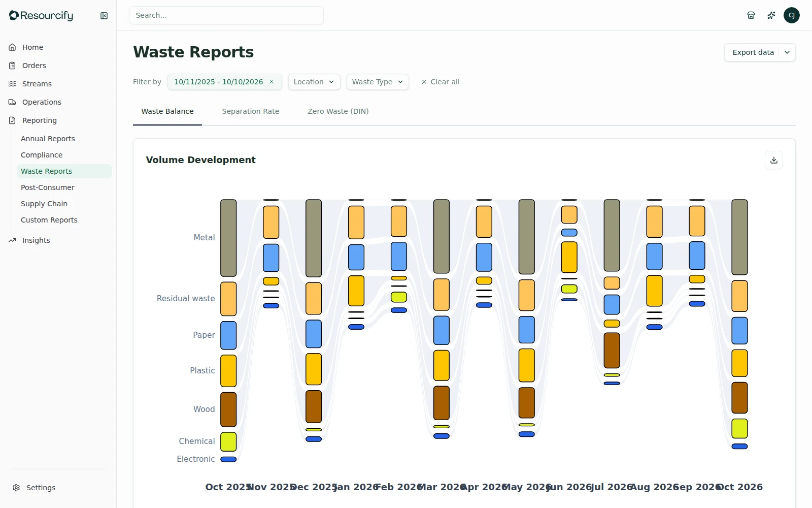Click the Streams waves icon
812x508 pixels.
point(12,84)
